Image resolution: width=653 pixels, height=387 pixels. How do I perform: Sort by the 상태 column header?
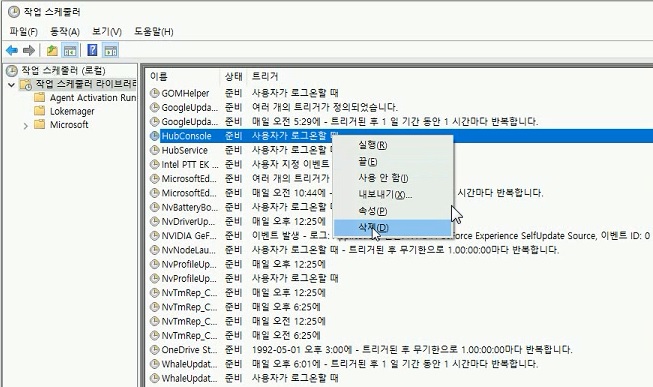(x=234, y=76)
